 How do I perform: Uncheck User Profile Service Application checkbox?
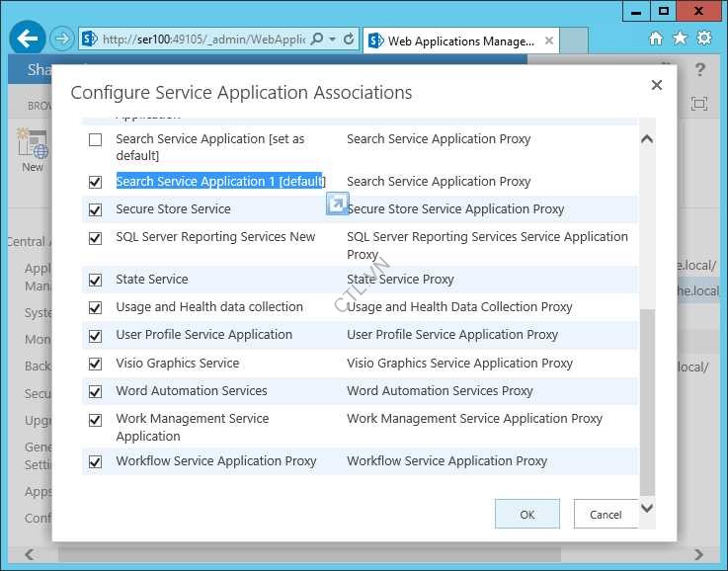[95, 336]
